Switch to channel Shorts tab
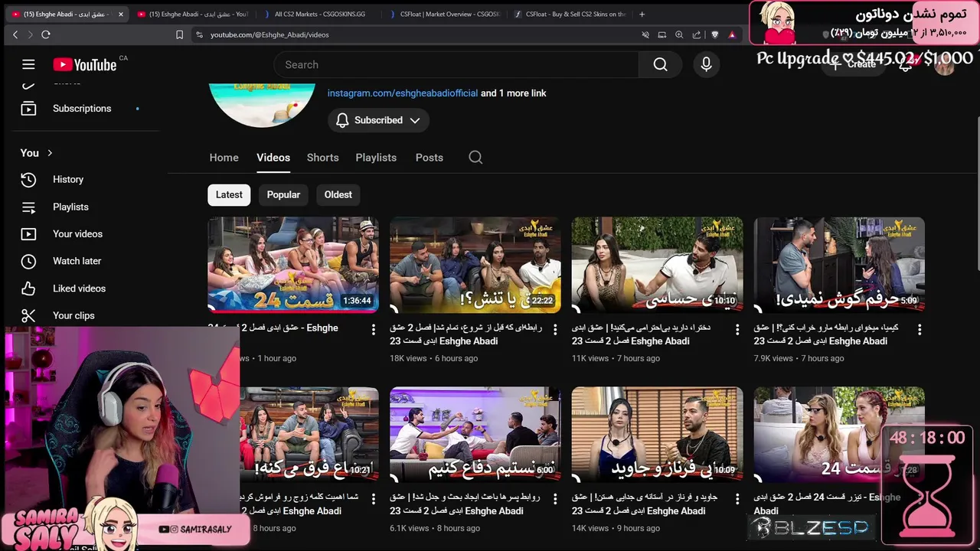Screen dimensions: 980x551 322,157
